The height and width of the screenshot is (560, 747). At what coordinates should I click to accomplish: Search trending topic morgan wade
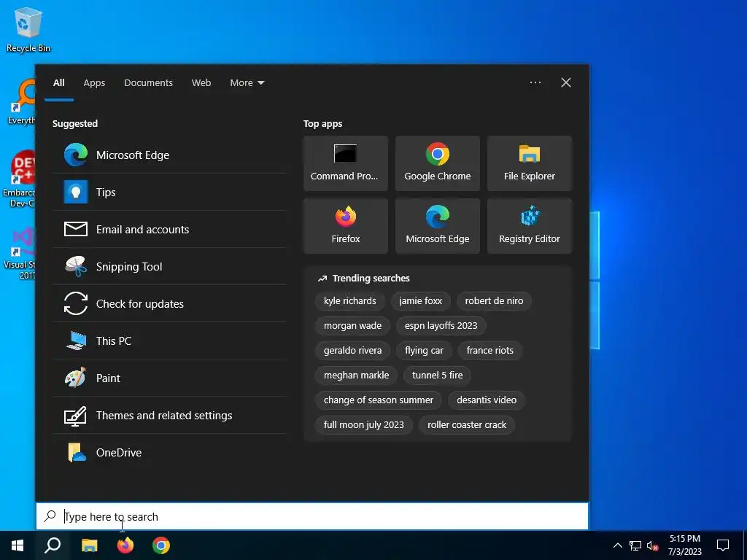pos(352,325)
